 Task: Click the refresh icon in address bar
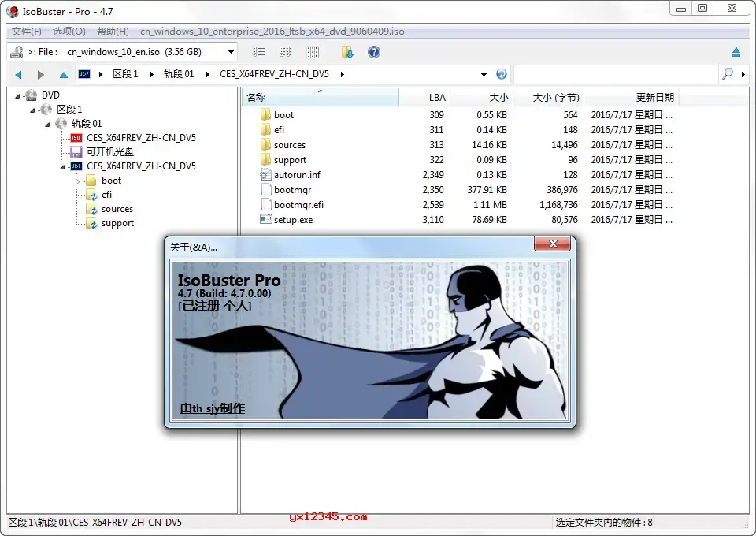[502, 74]
